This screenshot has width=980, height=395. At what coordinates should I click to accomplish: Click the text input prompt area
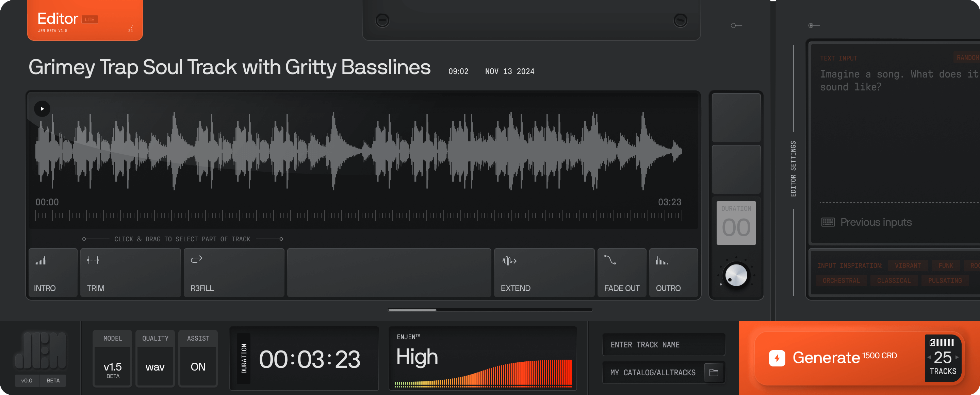tap(899, 81)
